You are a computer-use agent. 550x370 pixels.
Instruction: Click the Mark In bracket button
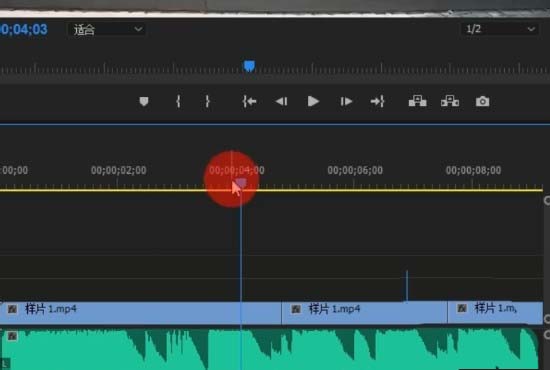pyautogui.click(x=178, y=101)
